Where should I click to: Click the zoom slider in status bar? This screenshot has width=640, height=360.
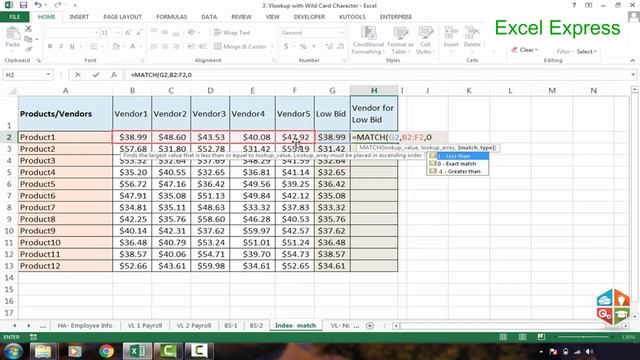tap(584, 337)
